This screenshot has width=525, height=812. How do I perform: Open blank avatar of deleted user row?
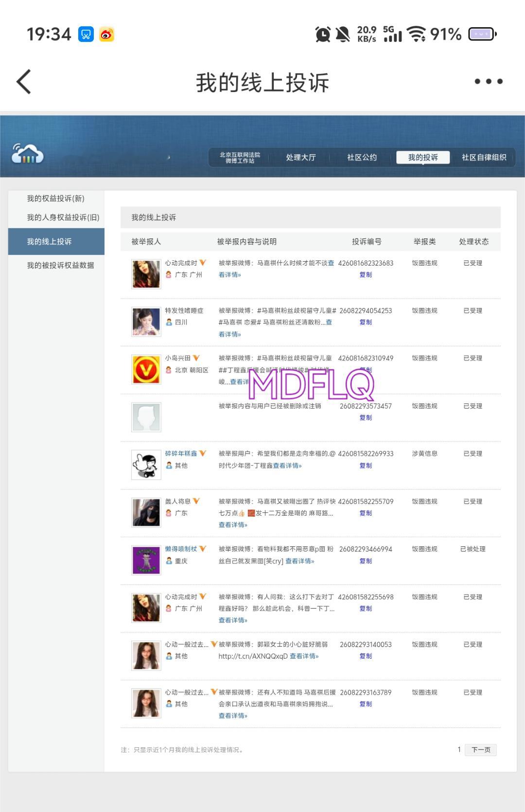146,417
